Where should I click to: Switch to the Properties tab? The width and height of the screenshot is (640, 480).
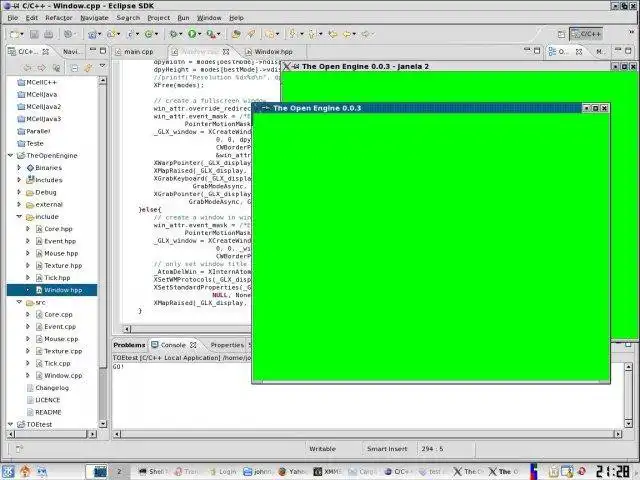[227, 345]
